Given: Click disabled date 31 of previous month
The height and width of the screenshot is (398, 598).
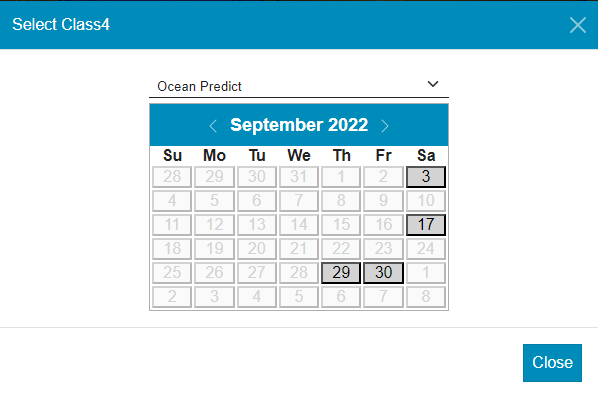Looking at the screenshot, I should coord(299,177).
